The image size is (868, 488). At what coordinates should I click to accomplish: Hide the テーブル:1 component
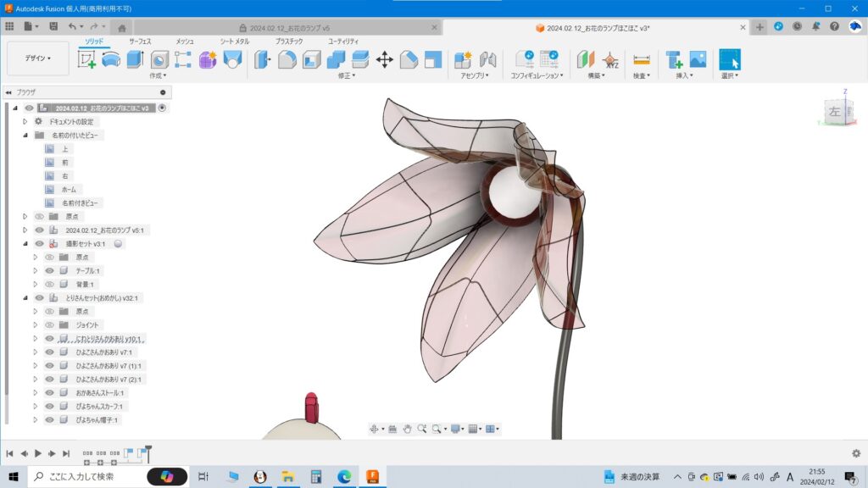pos(49,271)
